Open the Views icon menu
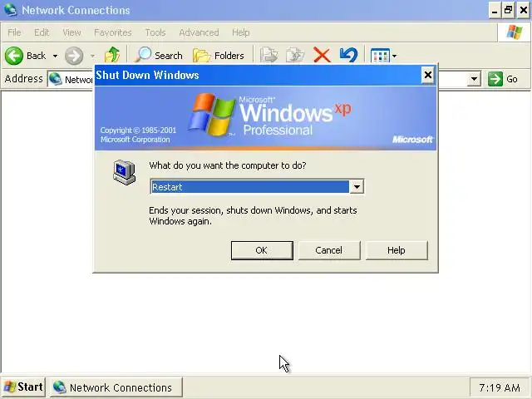This screenshot has width=532, height=399. 380,56
